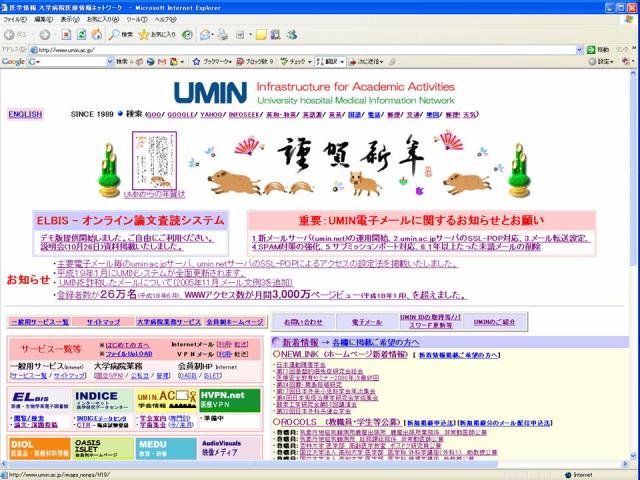Click the ENGLISH language link
The height and width of the screenshot is (480, 640).
[25, 114]
